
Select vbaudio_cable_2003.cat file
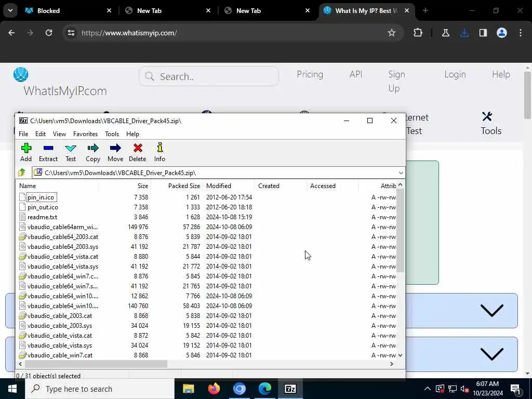60,315
